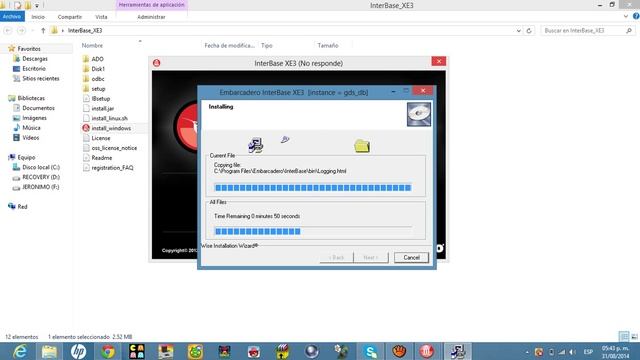Click the InterBase XE3 title bar red icon
Viewport: 640px width, 360px height.
coord(156,63)
